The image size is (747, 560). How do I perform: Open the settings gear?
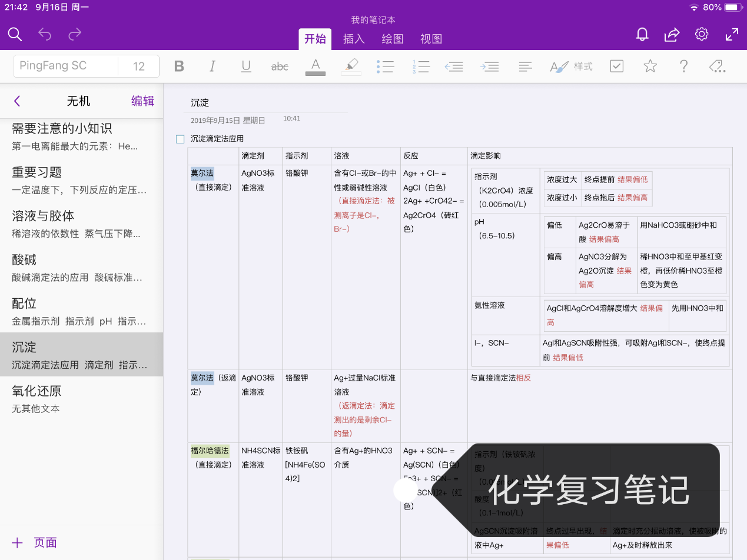point(701,34)
